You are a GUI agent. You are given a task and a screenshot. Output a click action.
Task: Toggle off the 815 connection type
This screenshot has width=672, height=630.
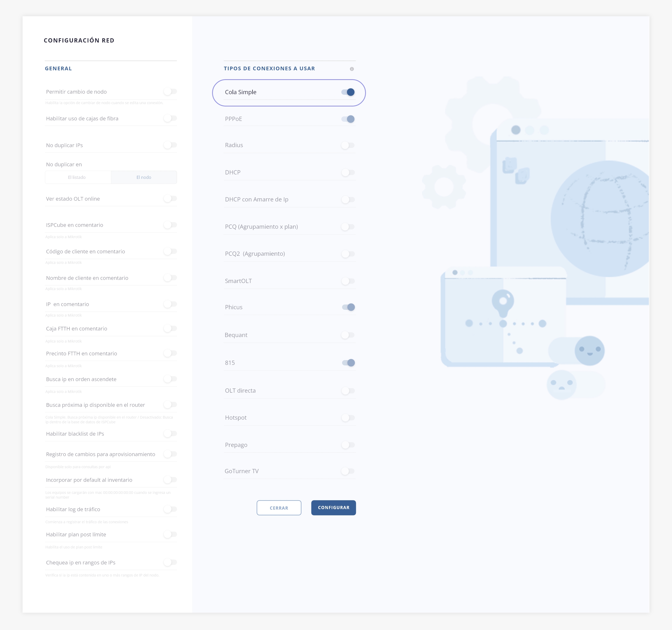pyautogui.click(x=348, y=363)
